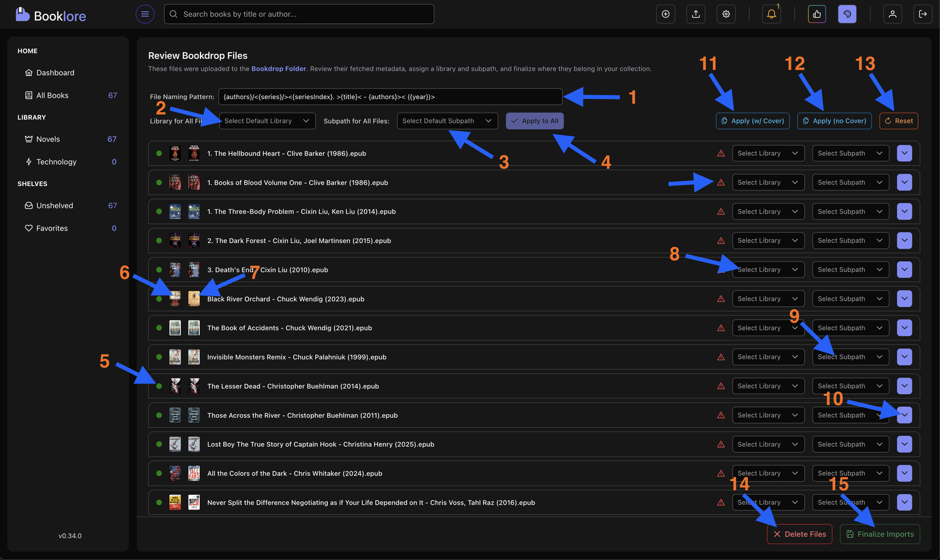Open the Select Default Library dropdown
Viewport: 940px width, 560px height.
click(267, 120)
